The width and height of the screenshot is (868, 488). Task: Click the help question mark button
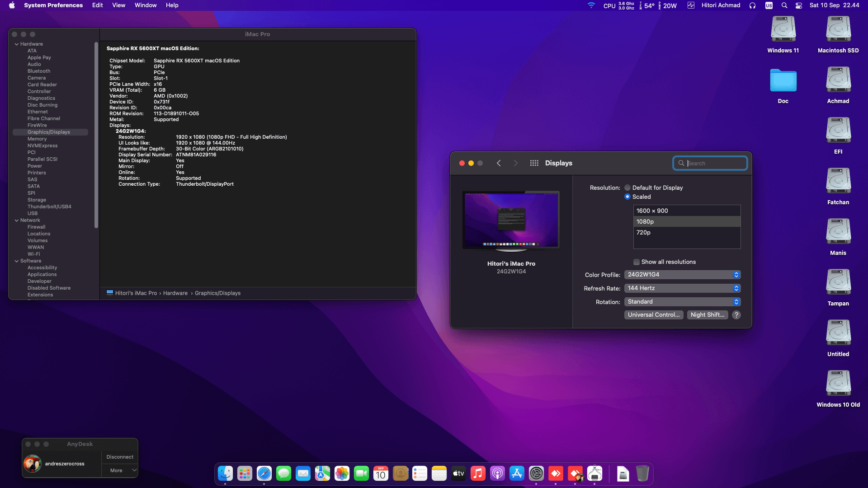click(x=736, y=315)
